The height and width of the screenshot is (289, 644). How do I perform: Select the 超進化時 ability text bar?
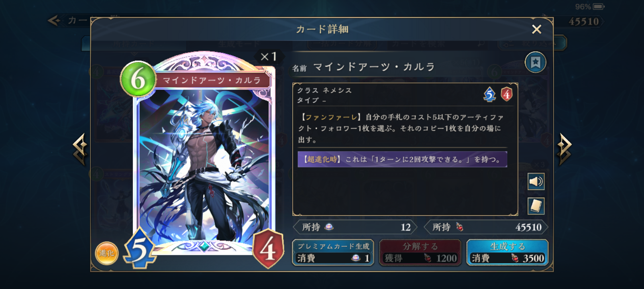coord(402,159)
